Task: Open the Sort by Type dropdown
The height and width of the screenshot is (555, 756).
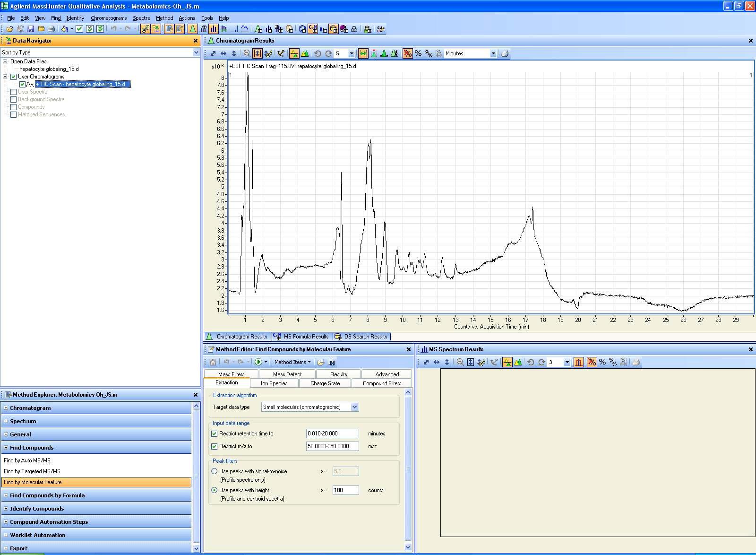Action: (196, 52)
